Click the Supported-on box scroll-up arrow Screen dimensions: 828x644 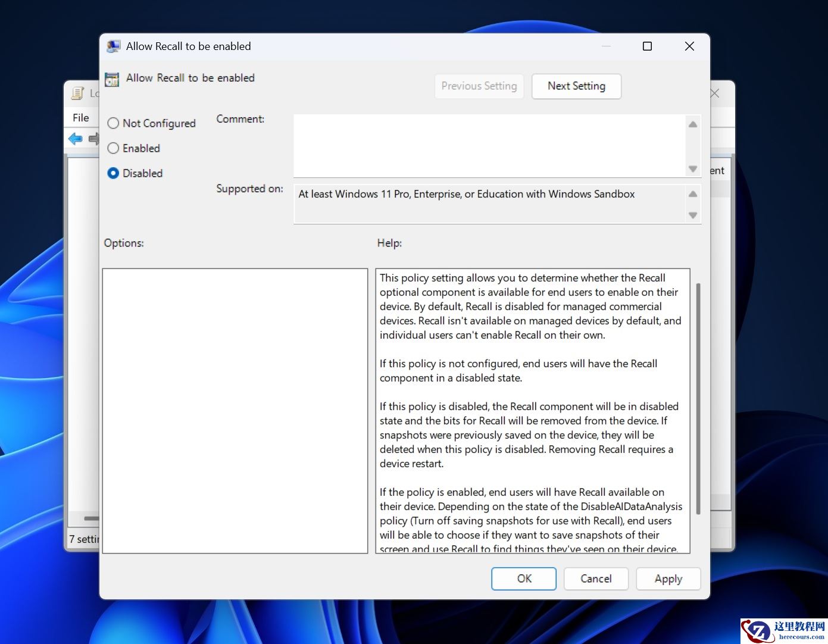tap(692, 193)
